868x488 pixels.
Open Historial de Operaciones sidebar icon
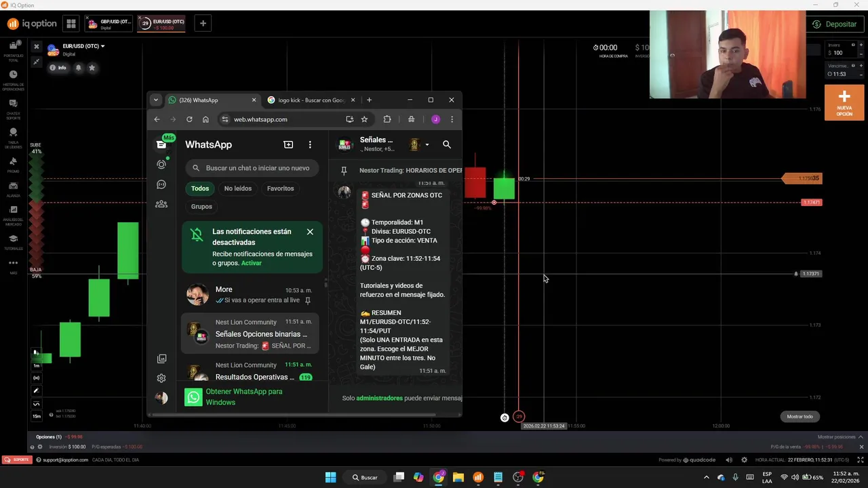(14, 79)
